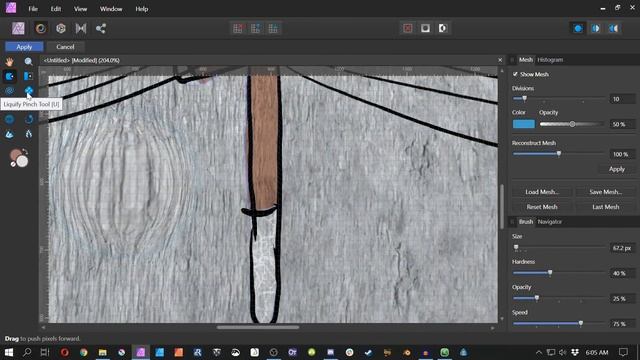Click the Reset Mesh button

[542, 207]
